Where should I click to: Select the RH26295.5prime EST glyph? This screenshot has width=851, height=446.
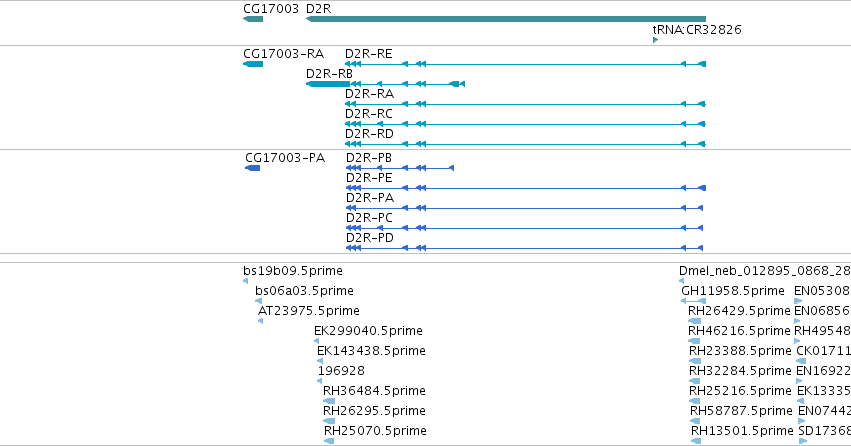pyautogui.click(x=329, y=421)
